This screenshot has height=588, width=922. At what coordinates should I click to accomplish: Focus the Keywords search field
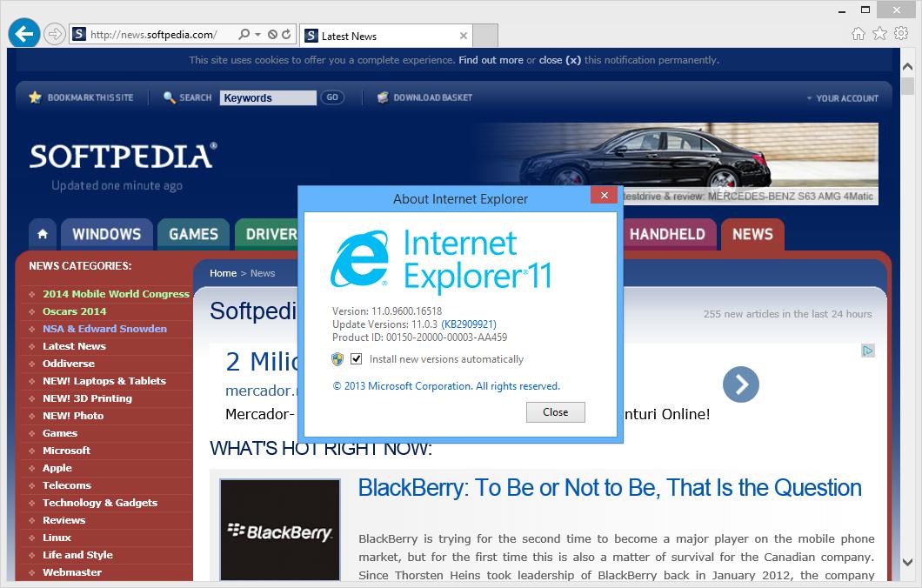[268, 97]
